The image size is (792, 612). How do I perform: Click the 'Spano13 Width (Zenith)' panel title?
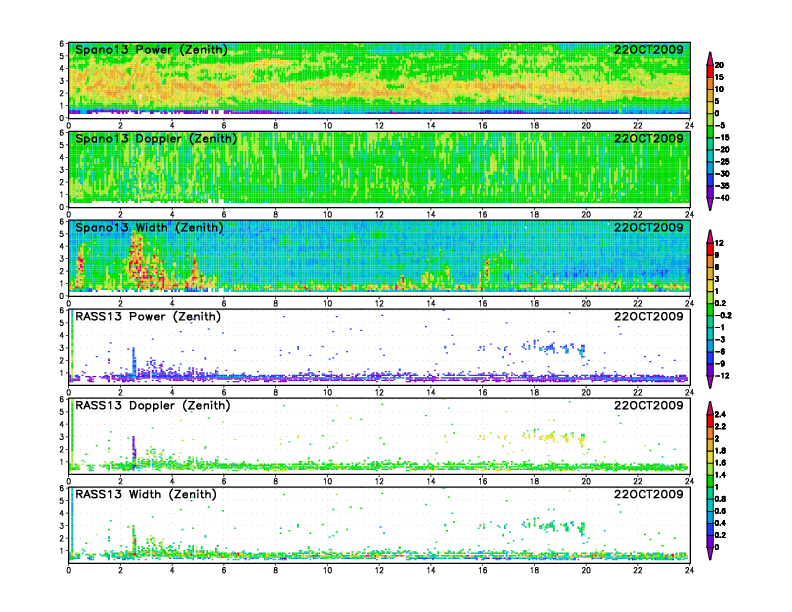tap(149, 228)
